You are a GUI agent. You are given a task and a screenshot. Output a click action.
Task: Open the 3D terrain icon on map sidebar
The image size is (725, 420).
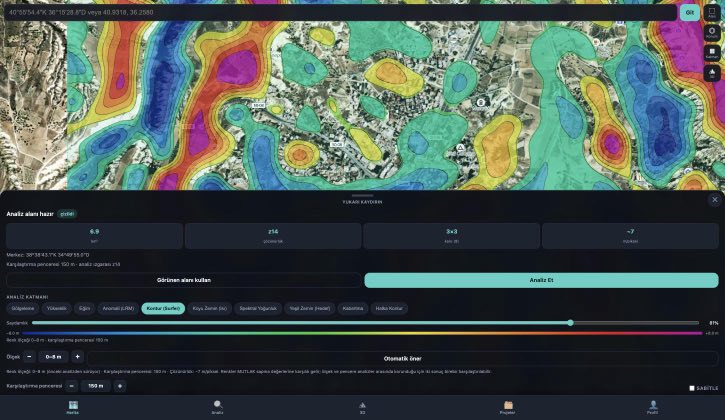click(712, 73)
